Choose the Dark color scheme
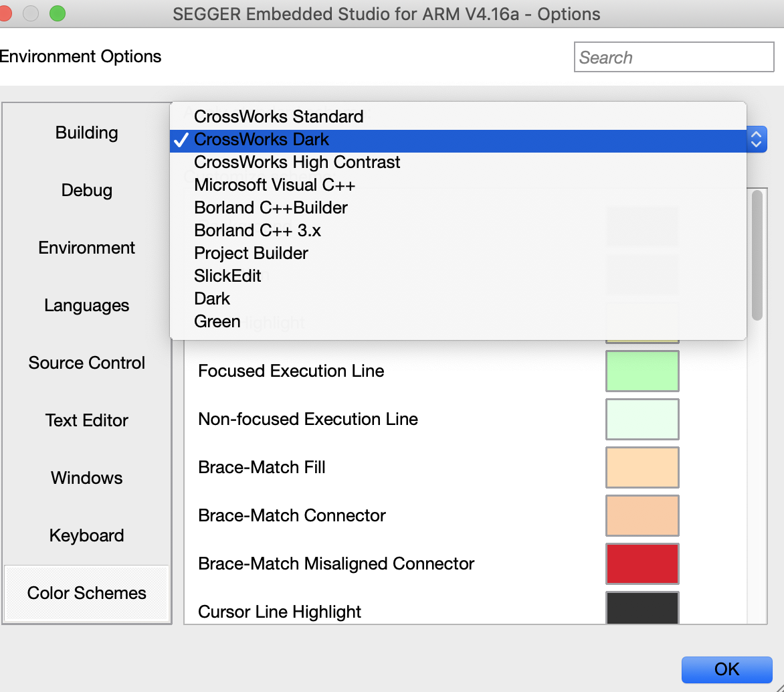The width and height of the screenshot is (784, 692). [x=458, y=298]
